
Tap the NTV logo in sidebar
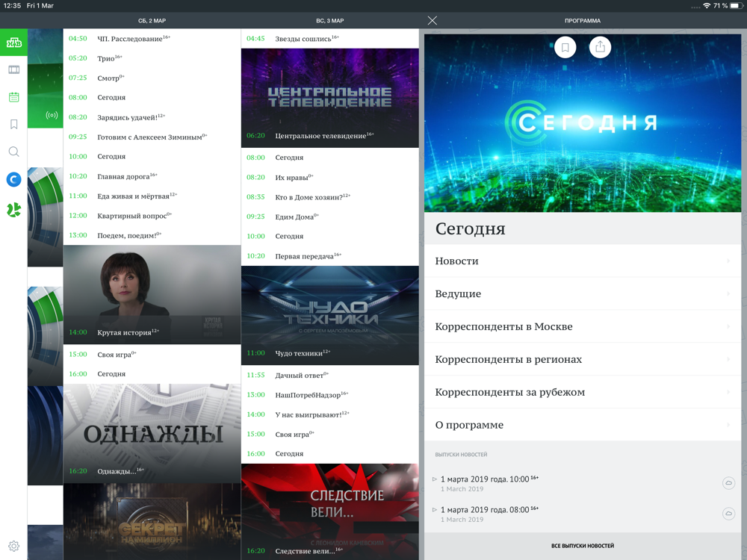point(13,43)
